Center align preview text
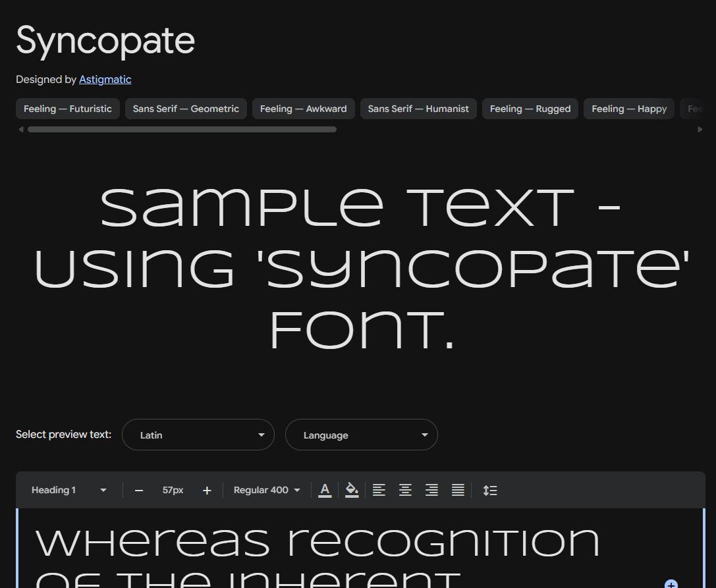 tap(405, 491)
